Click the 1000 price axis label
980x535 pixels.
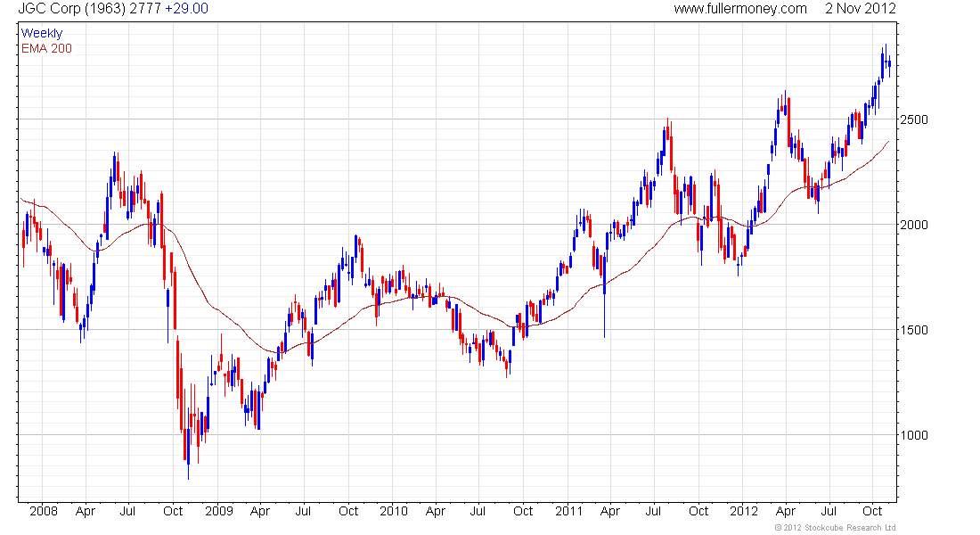pyautogui.click(x=914, y=435)
